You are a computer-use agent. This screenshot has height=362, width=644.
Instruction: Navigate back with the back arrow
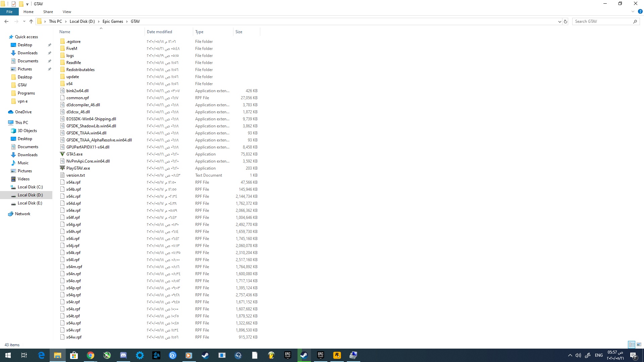[6, 21]
